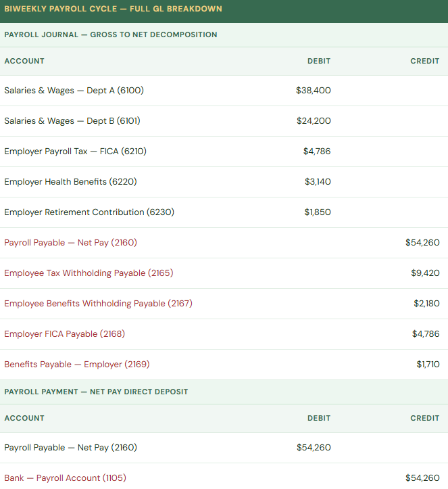
Task: Click the $54,260 bank credit amount
Action: pyautogui.click(x=422, y=478)
